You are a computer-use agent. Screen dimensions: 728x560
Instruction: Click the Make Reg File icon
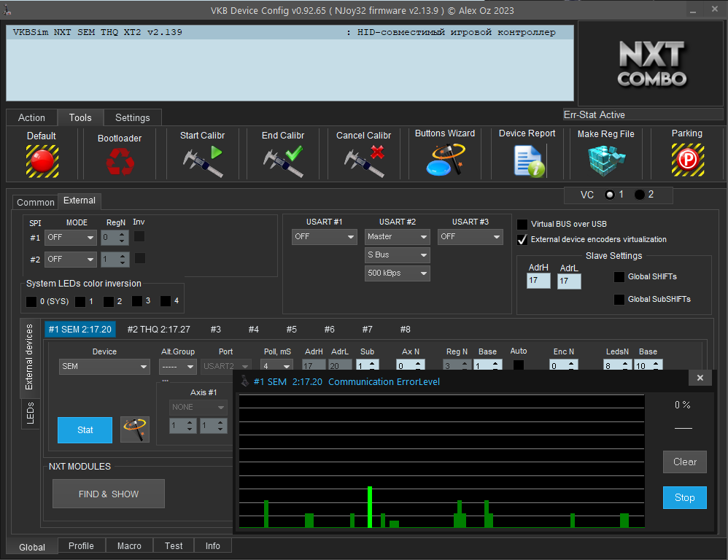pos(605,160)
